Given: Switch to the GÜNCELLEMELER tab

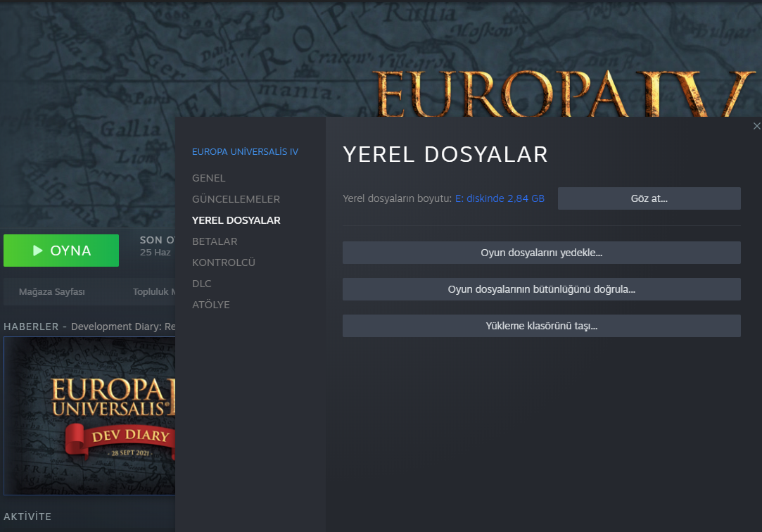Looking at the screenshot, I should [x=236, y=199].
